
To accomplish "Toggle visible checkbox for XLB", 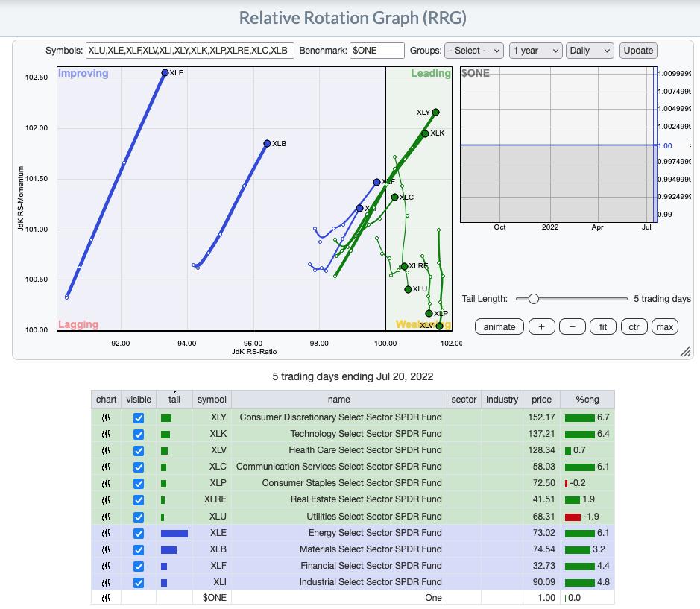I will (x=139, y=550).
